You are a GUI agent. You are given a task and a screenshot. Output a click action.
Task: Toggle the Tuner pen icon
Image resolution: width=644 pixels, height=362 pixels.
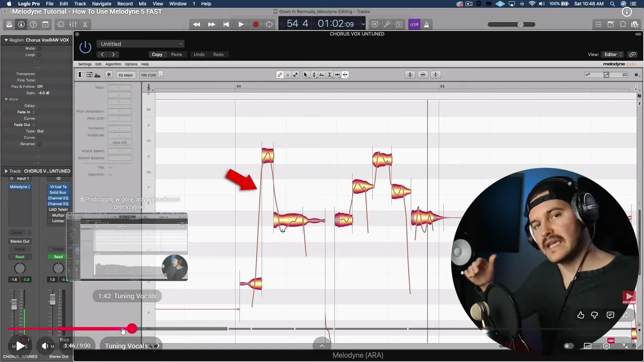coord(387,24)
